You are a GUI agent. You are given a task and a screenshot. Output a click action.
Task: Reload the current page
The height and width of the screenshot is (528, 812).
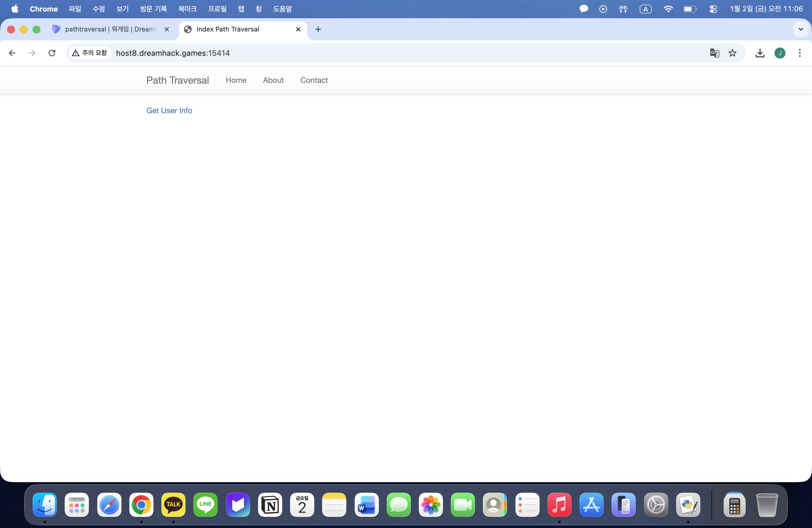(52, 53)
